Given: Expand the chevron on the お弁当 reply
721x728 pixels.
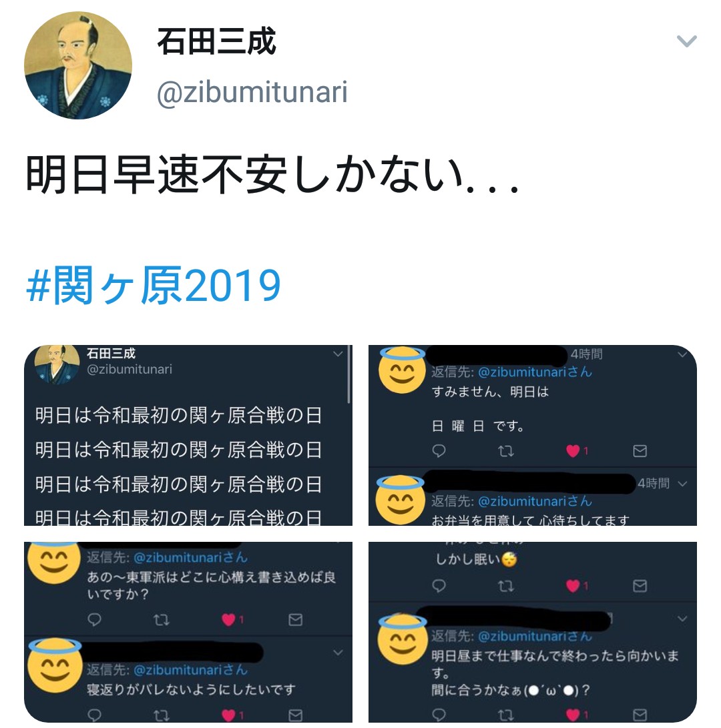Looking at the screenshot, I should tap(682, 484).
